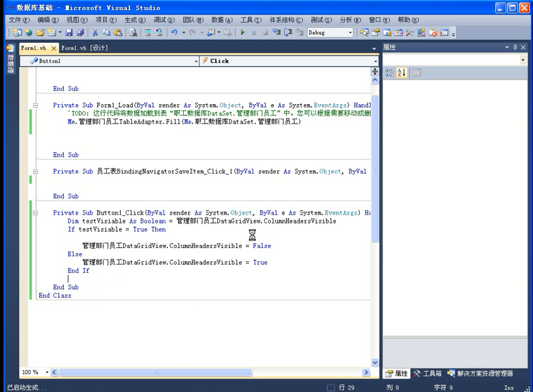Switch to the 工具箱 panel tab

428,374
